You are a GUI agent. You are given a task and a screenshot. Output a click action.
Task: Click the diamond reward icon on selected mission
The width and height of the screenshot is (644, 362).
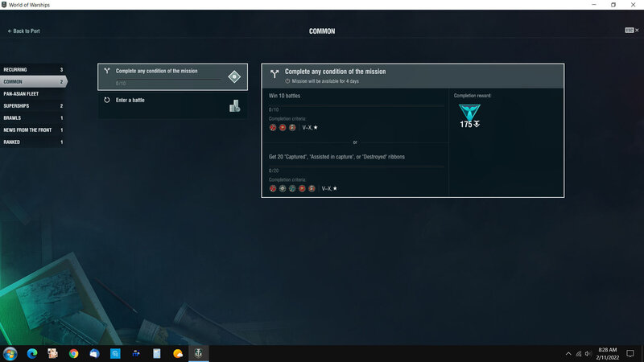(234, 76)
